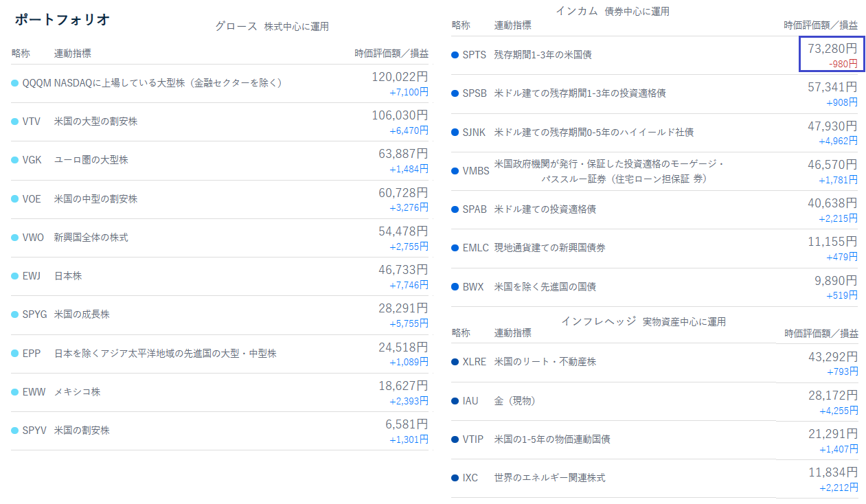Click the +1,089円 gain for EPP
Screen dimensions: 866x504
click(409, 362)
